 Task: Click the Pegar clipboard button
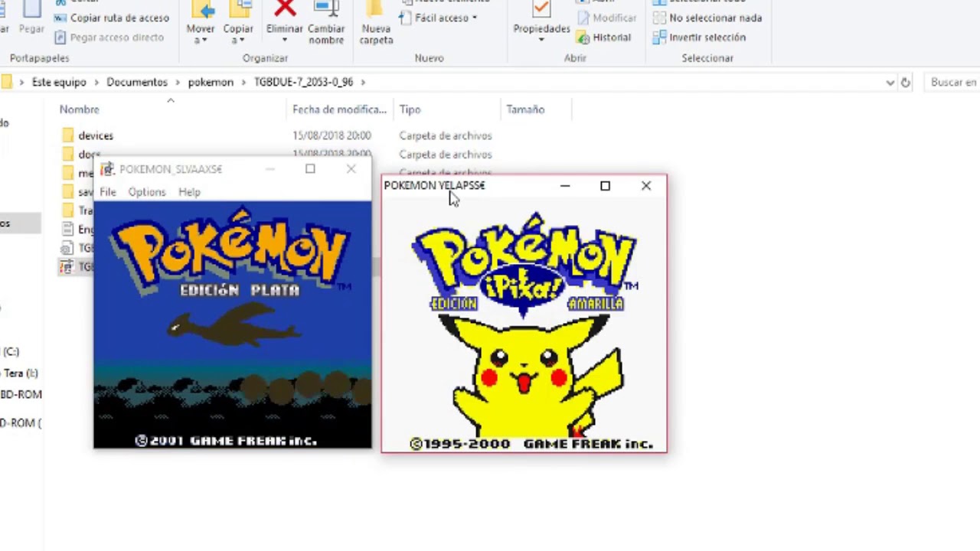tap(31, 19)
